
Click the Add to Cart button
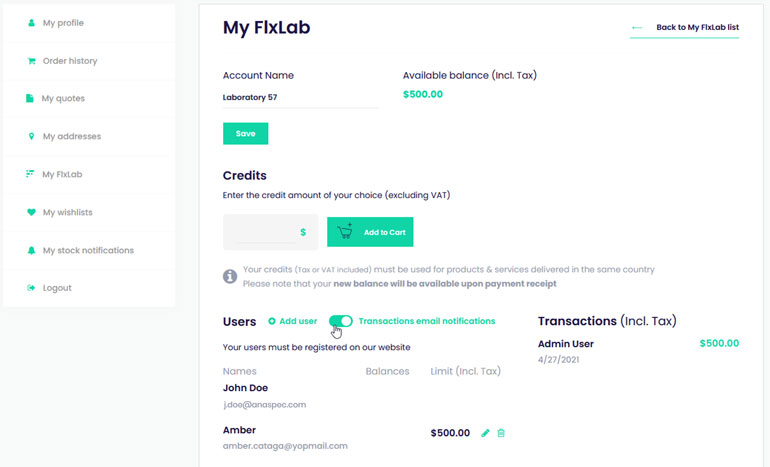(x=370, y=232)
